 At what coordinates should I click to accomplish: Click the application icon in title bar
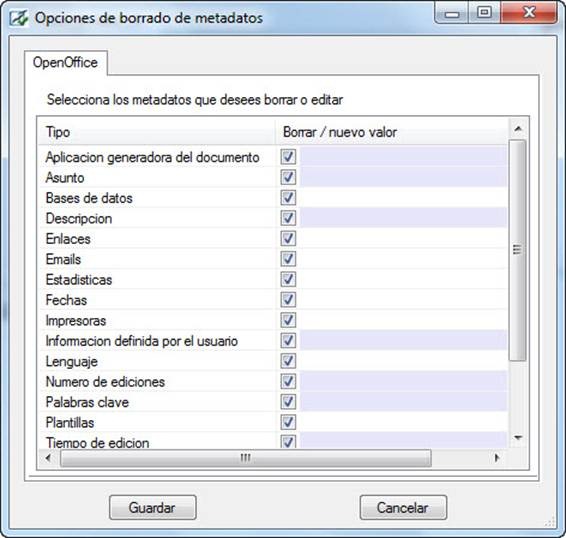click(x=19, y=18)
